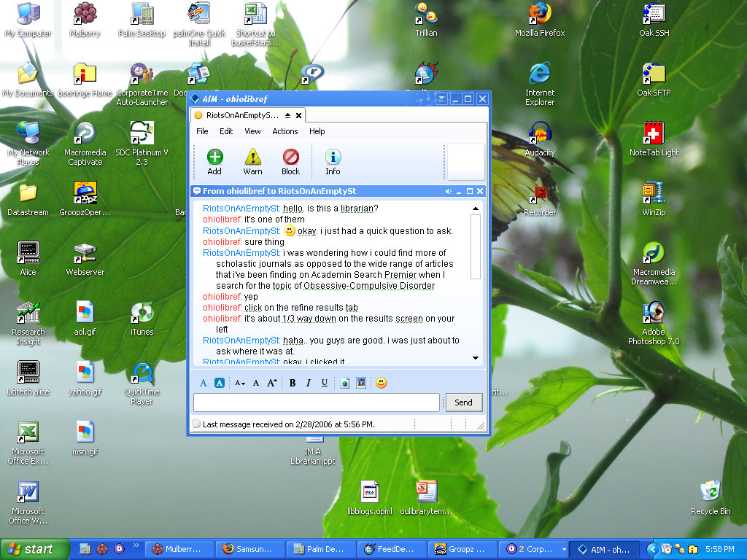Open the File menu in AIM
Viewport: 747px width, 560px height.
click(202, 131)
